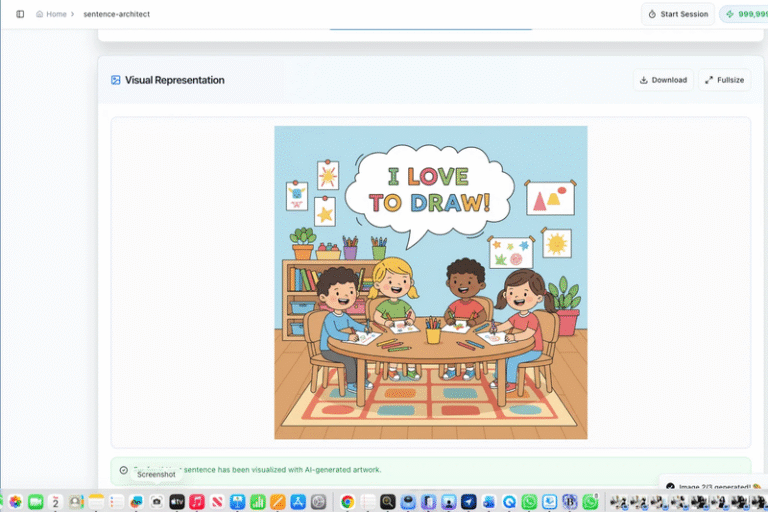Open App Store from the dock
The image size is (768, 512).
tap(298, 502)
